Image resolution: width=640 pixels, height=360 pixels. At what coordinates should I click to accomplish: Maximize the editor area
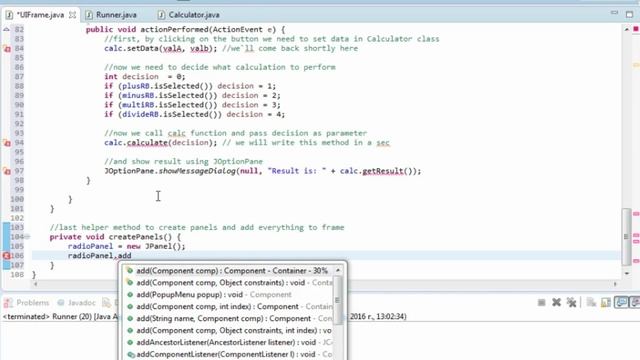[629, 14]
